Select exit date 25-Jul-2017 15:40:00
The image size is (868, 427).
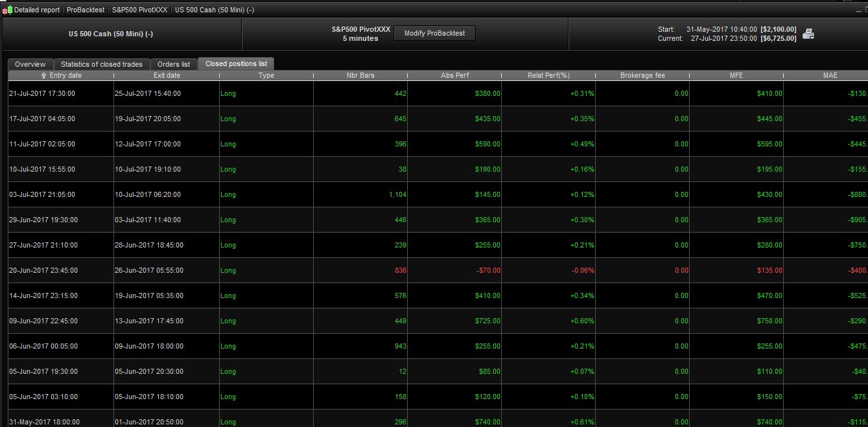(x=148, y=93)
